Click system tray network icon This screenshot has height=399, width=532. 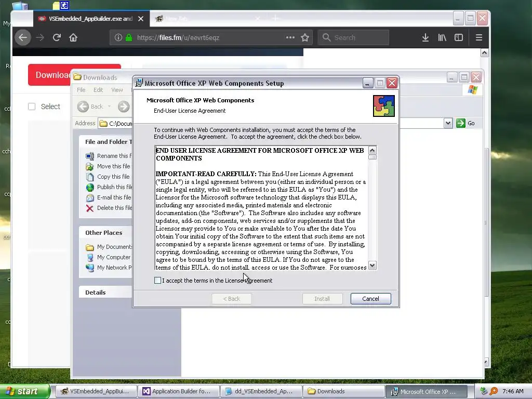point(484,391)
